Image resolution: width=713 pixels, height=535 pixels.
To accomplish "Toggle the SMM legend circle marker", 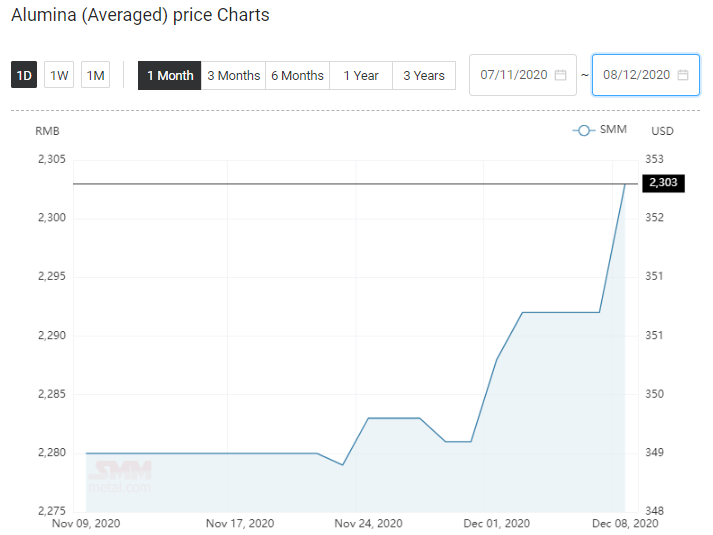I will point(584,130).
